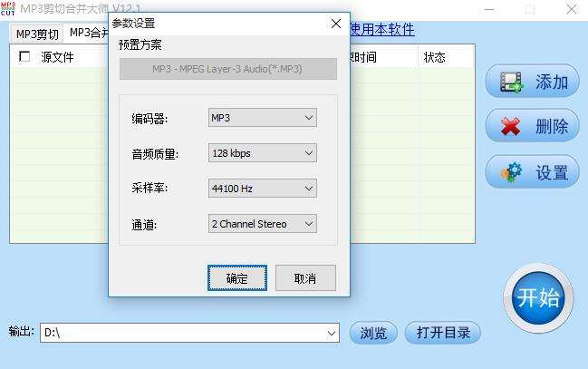Expand the output path D:\ dropdown arrow
The height and width of the screenshot is (369, 588).
click(331, 333)
